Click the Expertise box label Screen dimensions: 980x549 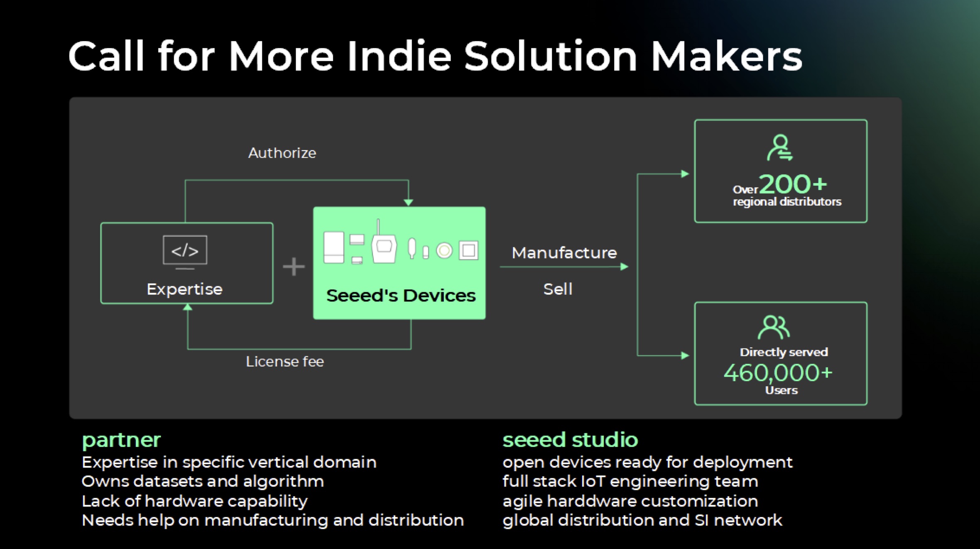(x=185, y=289)
